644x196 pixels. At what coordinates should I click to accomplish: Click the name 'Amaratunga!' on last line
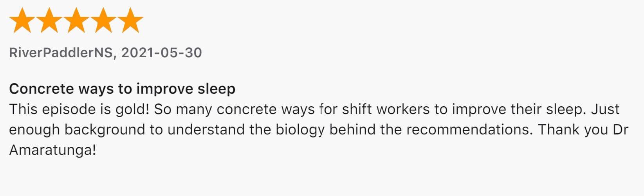click(52, 150)
